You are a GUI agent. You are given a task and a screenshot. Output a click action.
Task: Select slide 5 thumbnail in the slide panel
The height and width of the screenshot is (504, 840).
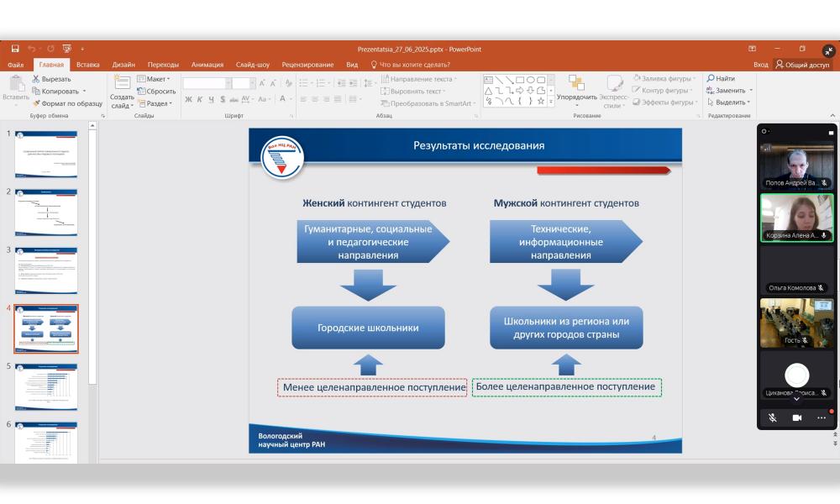point(46,387)
